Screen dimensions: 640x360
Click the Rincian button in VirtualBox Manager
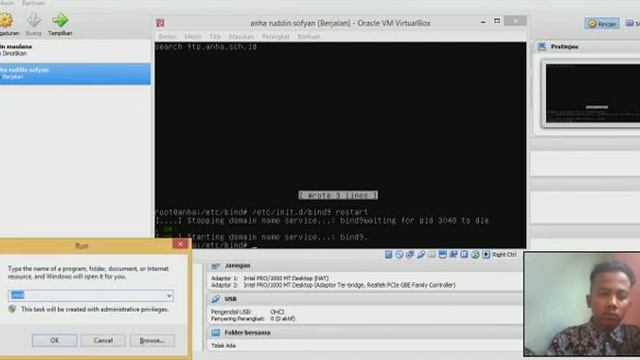coord(602,24)
